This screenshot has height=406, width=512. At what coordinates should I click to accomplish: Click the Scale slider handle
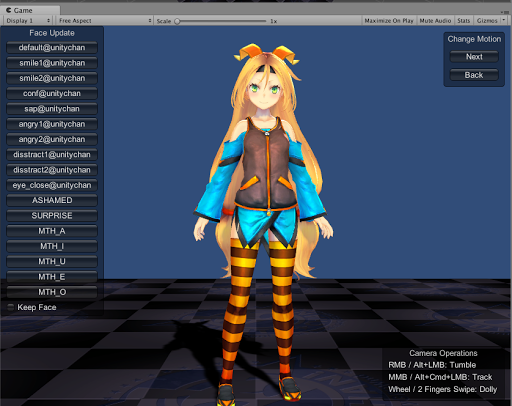point(177,21)
